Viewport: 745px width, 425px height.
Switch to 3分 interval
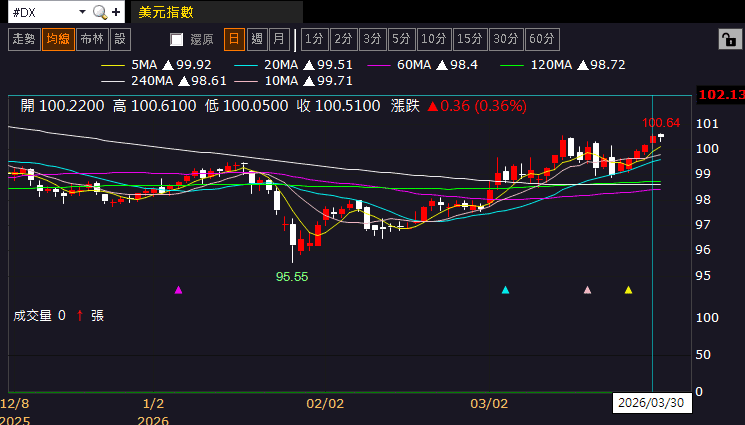coord(372,39)
